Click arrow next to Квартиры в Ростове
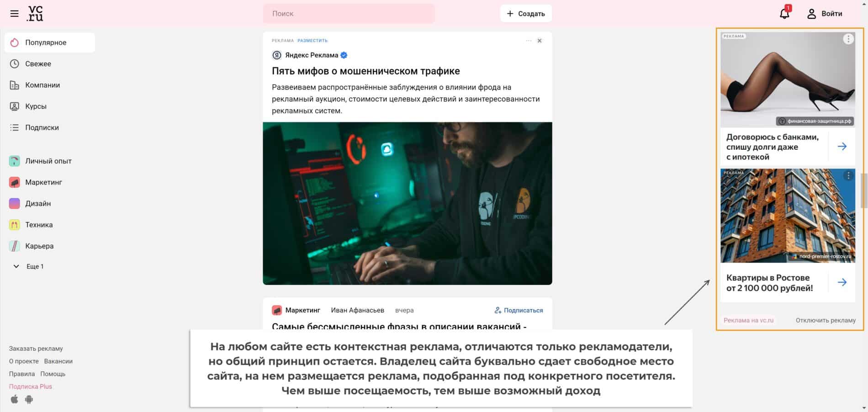 (x=842, y=282)
